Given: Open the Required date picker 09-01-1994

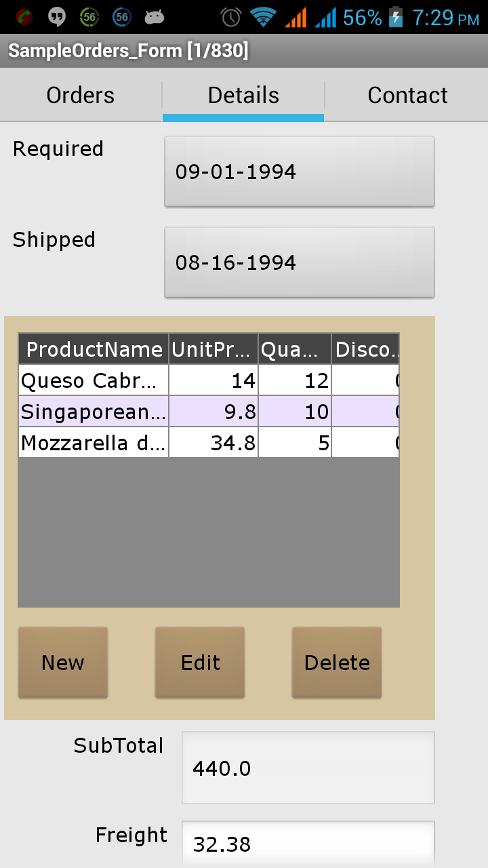Looking at the screenshot, I should (299, 172).
